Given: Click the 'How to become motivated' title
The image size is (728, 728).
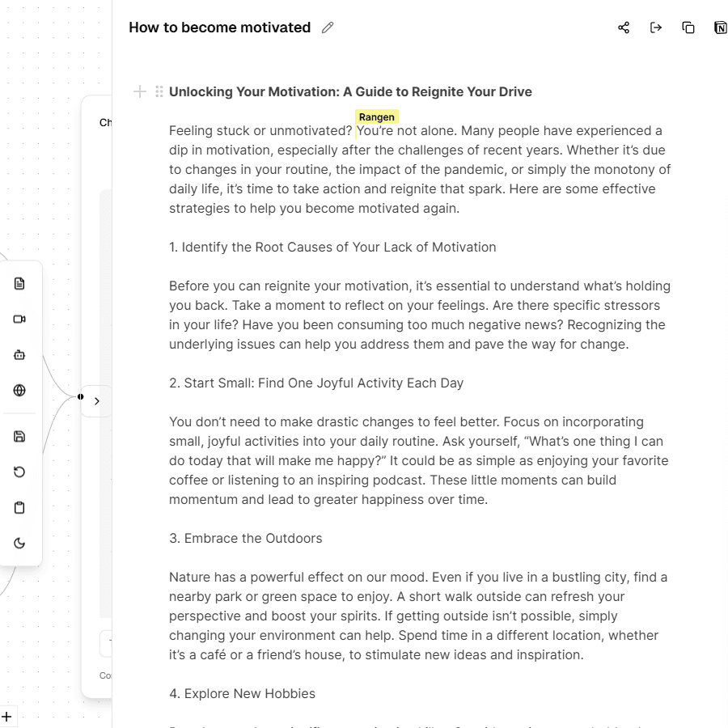Looking at the screenshot, I should [x=219, y=28].
